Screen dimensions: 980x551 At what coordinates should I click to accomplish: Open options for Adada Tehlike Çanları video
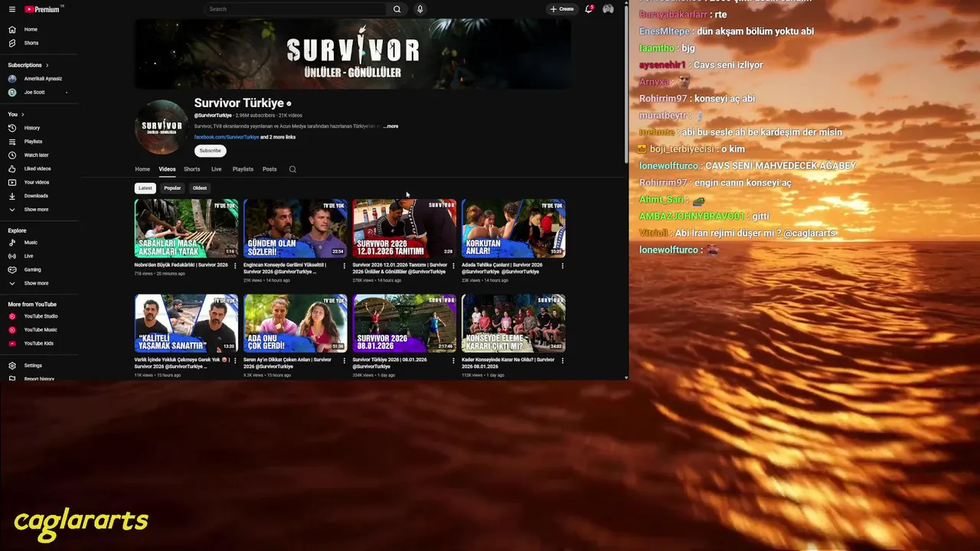562,266
